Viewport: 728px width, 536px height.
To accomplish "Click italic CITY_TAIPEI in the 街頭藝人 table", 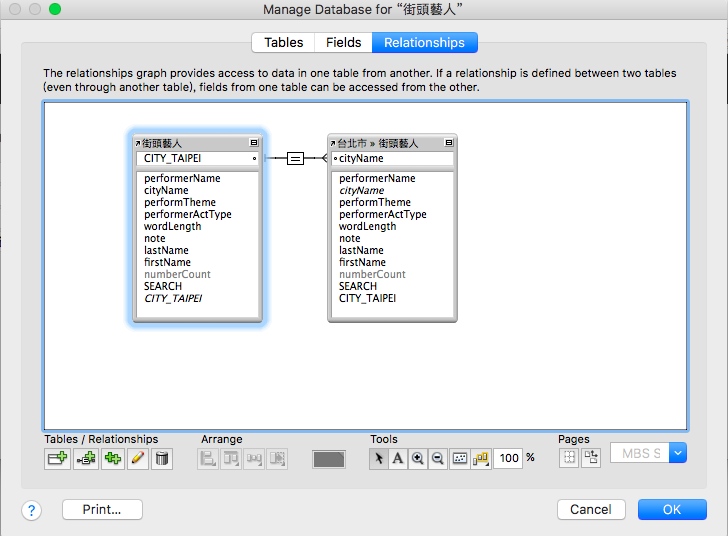I will coord(173,299).
